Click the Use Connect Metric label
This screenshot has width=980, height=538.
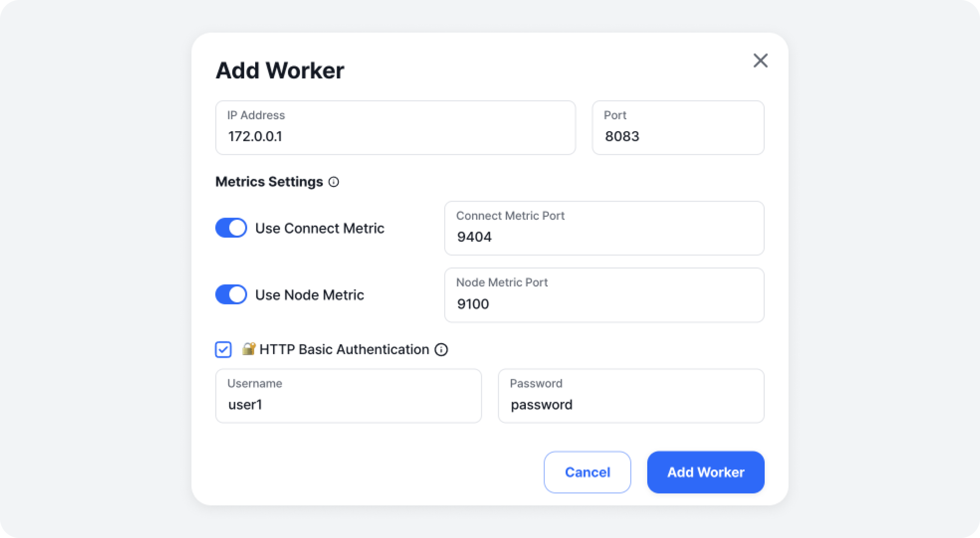tap(320, 228)
